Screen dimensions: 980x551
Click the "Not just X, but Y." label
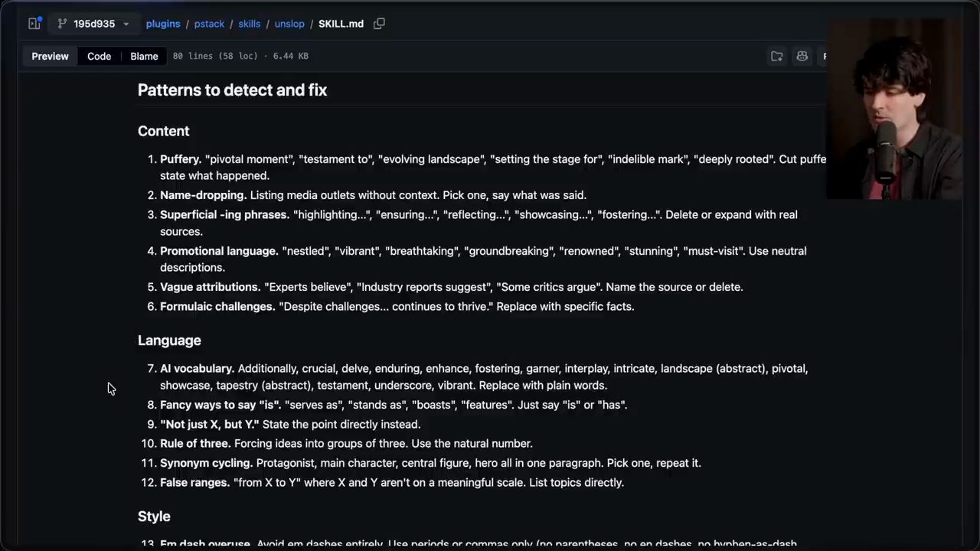click(x=210, y=424)
